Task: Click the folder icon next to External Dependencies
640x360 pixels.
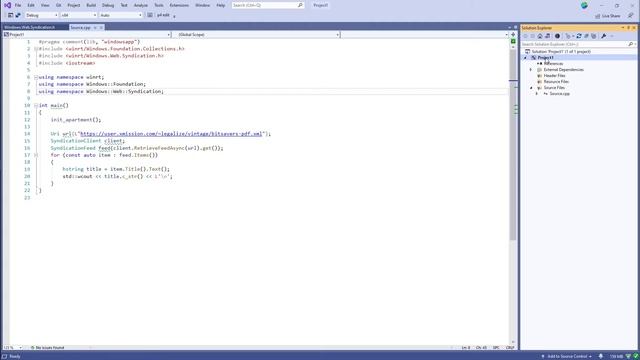Action: coord(539,70)
